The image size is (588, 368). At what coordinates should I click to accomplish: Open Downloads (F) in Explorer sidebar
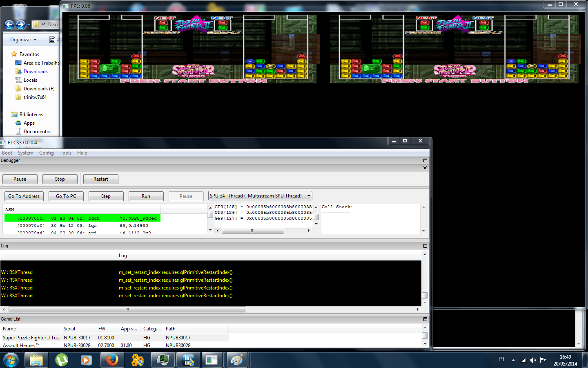[x=39, y=89]
